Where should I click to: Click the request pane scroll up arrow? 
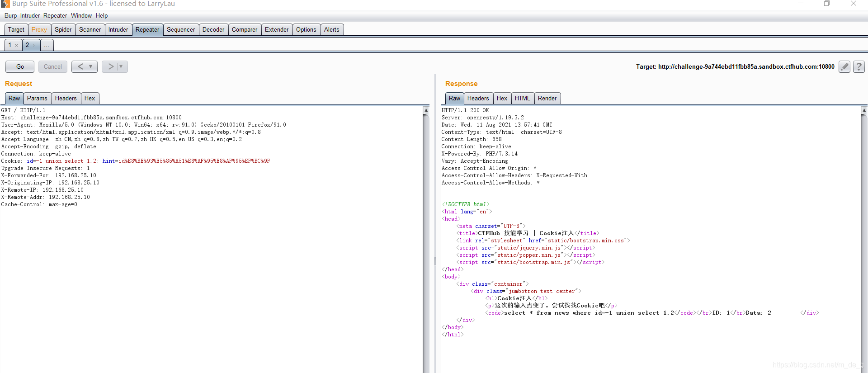(426, 110)
